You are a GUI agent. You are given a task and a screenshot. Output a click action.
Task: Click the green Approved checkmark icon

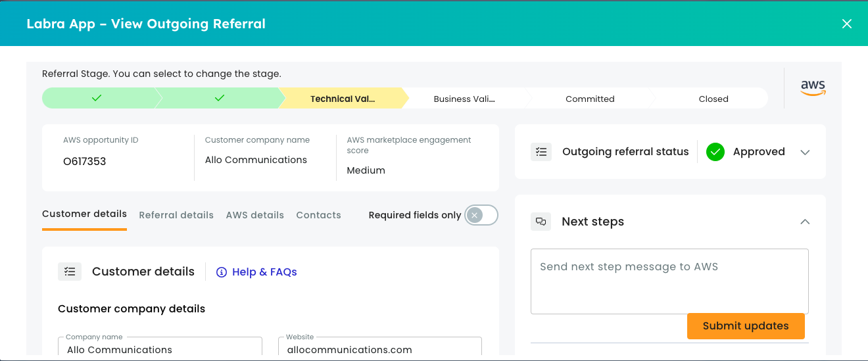[x=715, y=152]
